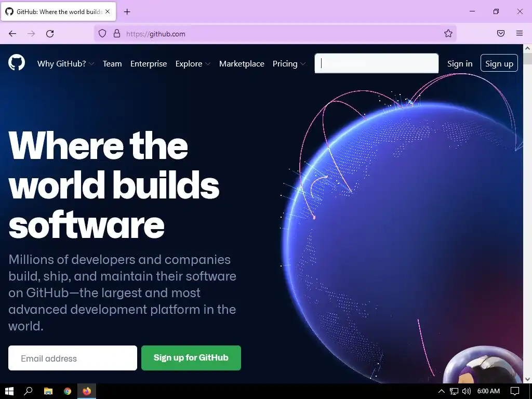Open File Explorer from the taskbar

click(48, 391)
